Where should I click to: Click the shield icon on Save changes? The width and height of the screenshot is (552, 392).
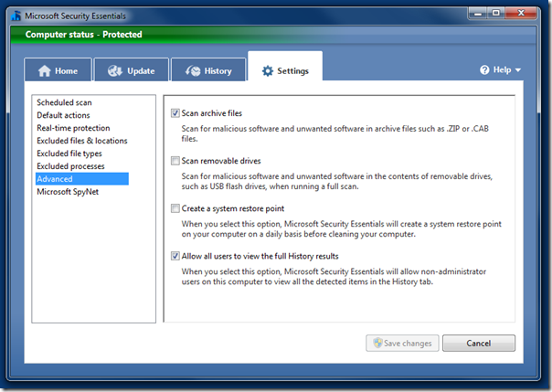click(x=377, y=343)
